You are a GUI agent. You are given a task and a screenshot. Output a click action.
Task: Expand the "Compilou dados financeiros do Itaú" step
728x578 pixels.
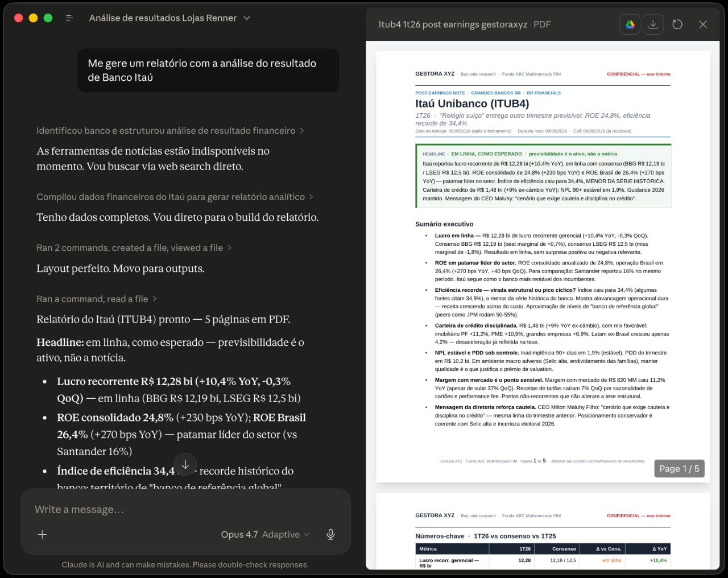(175, 197)
